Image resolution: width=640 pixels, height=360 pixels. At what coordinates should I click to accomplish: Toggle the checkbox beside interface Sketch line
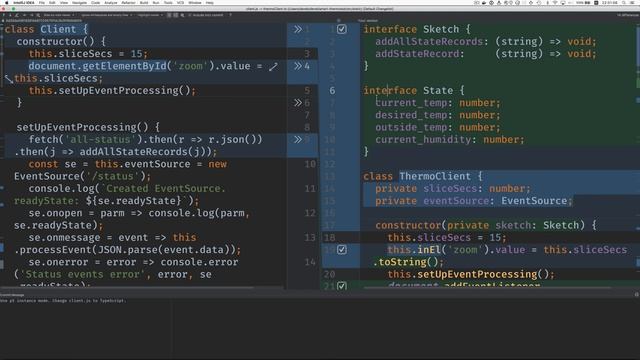[x=342, y=29]
